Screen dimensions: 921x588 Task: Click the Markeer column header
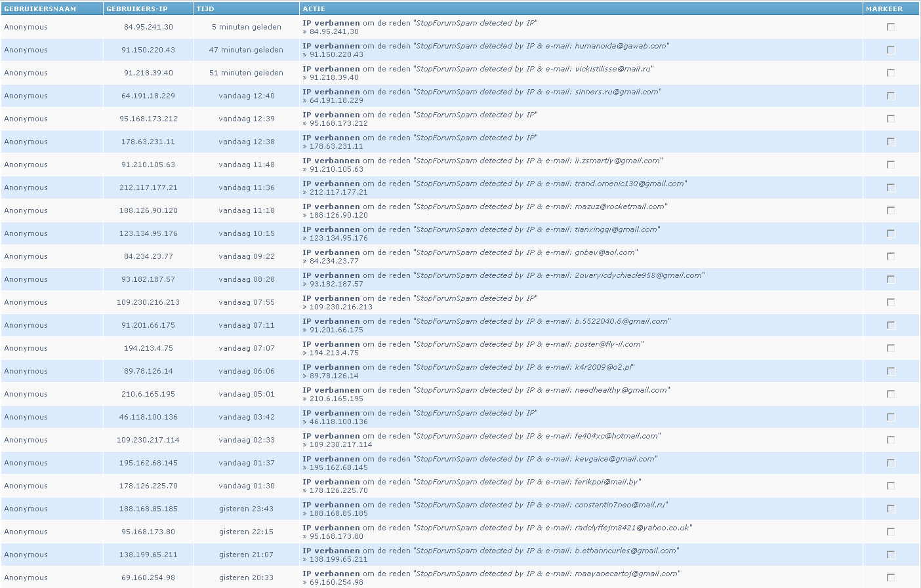point(884,9)
